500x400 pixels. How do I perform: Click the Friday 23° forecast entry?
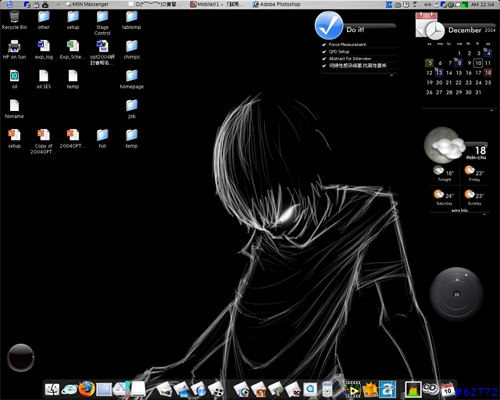[x=474, y=174]
